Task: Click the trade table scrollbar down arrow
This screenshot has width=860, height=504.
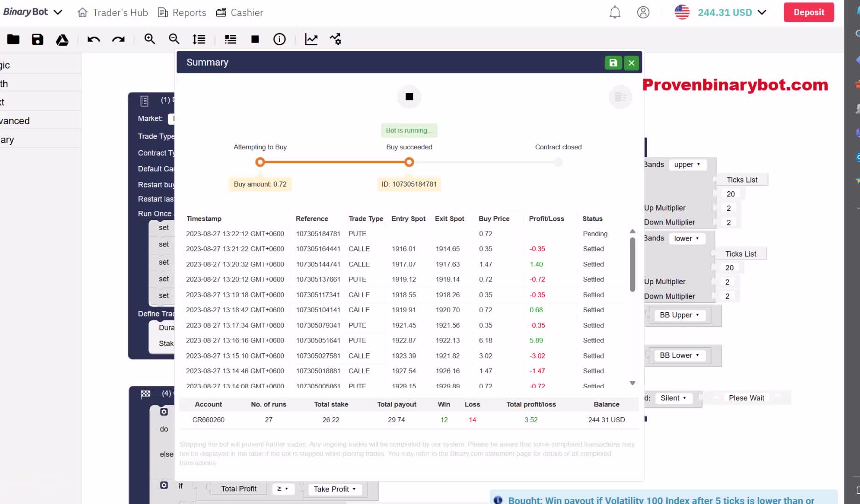Action: pos(632,383)
